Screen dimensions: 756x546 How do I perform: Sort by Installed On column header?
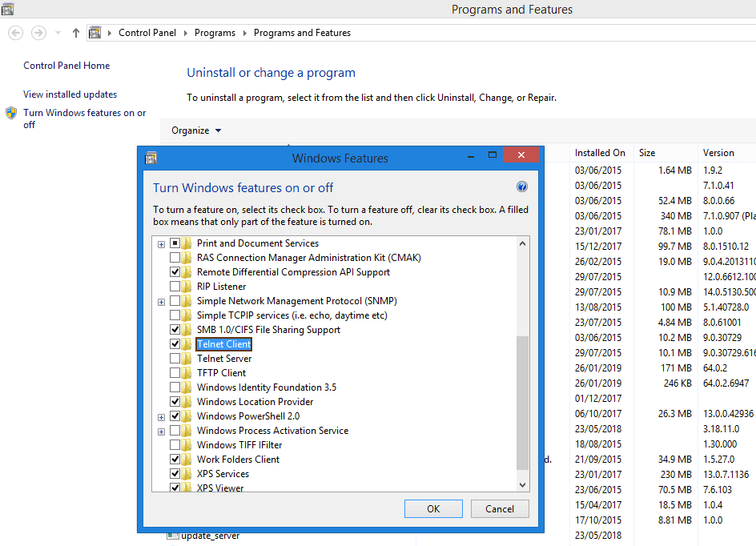click(x=601, y=153)
